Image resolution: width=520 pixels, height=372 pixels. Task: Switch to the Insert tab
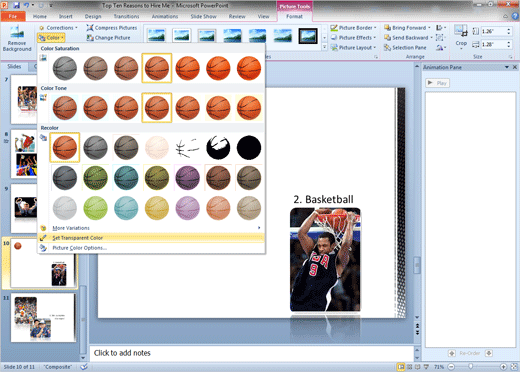click(x=66, y=16)
